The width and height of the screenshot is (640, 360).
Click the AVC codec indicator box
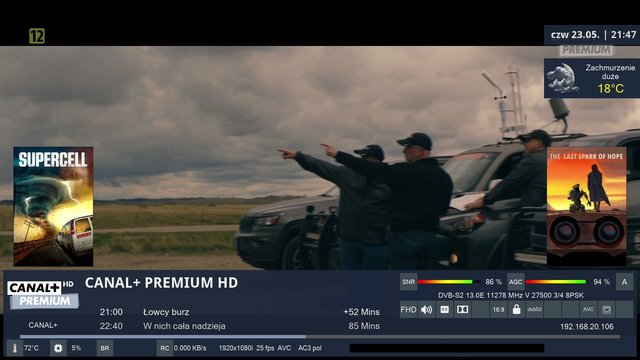pos(588,310)
